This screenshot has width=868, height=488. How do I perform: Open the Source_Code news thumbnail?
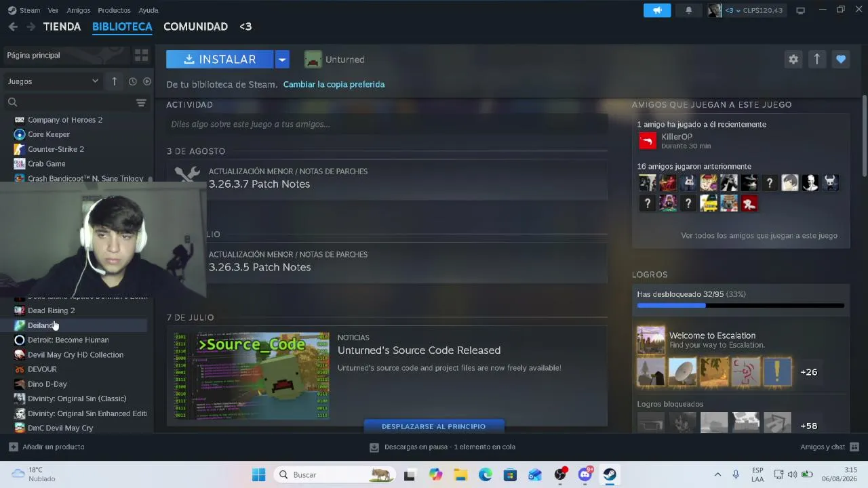(252, 375)
